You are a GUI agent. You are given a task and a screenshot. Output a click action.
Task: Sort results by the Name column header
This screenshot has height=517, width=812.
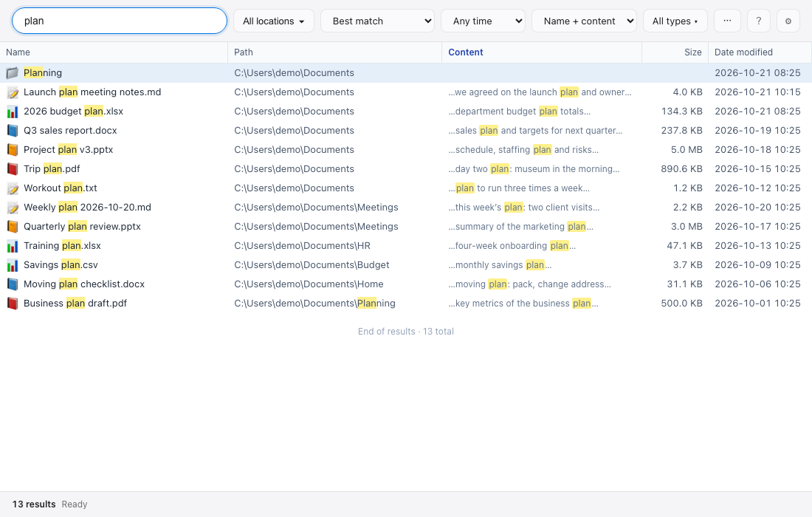click(114, 52)
